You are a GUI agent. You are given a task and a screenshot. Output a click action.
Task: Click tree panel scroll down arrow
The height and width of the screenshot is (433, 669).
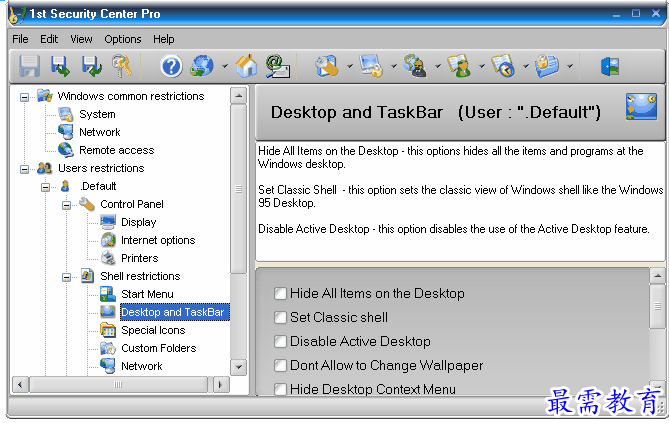pos(239,367)
